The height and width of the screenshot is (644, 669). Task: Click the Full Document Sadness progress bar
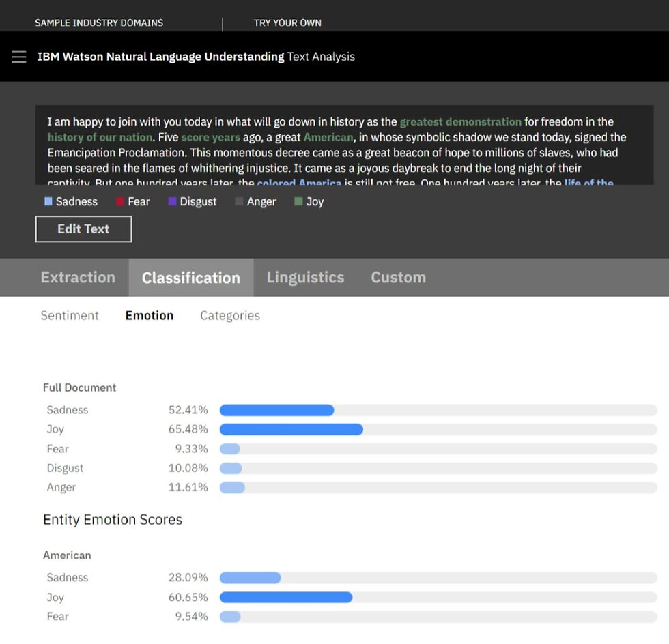pyautogui.click(x=438, y=410)
